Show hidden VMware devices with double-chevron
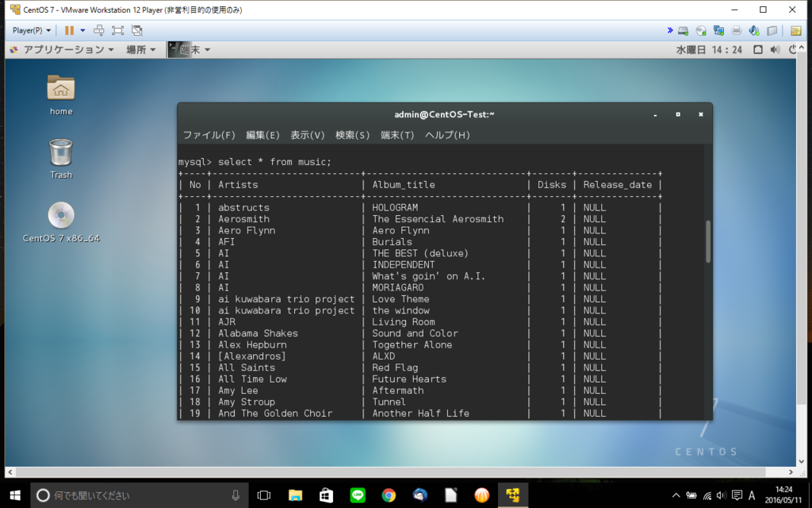 (x=670, y=31)
